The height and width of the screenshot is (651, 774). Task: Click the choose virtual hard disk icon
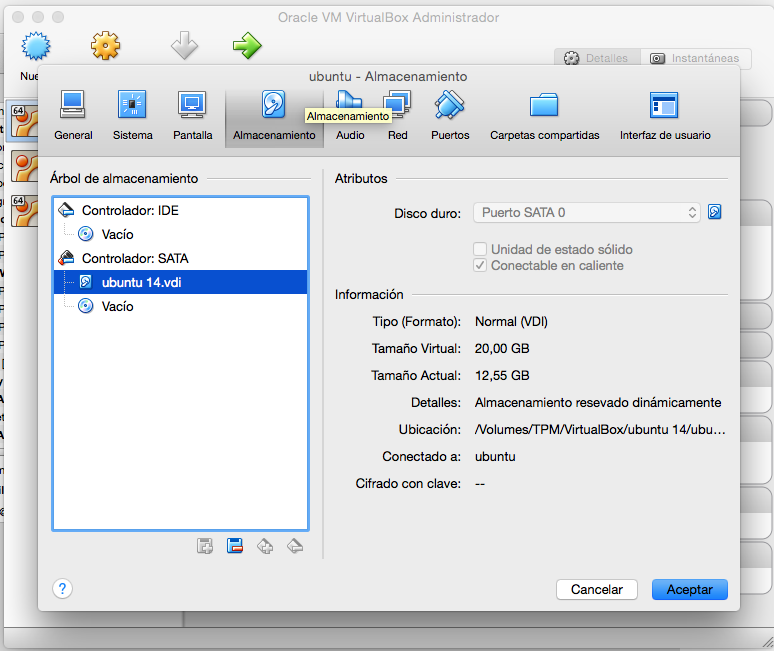coord(715,212)
